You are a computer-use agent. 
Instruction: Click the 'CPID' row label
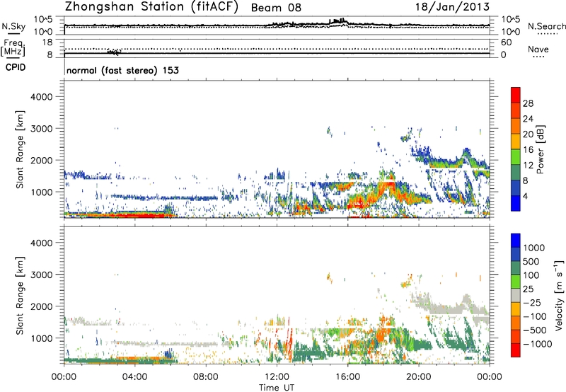click(x=16, y=67)
